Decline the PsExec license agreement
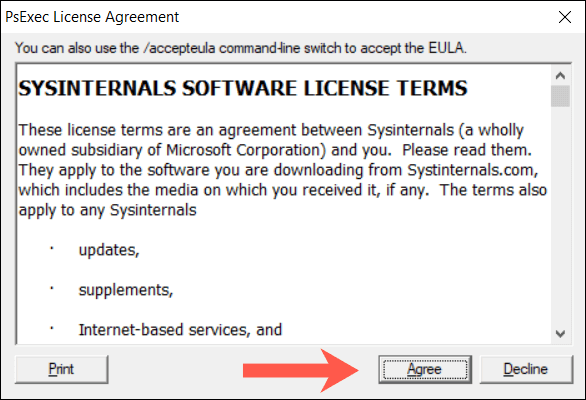 [x=526, y=369]
